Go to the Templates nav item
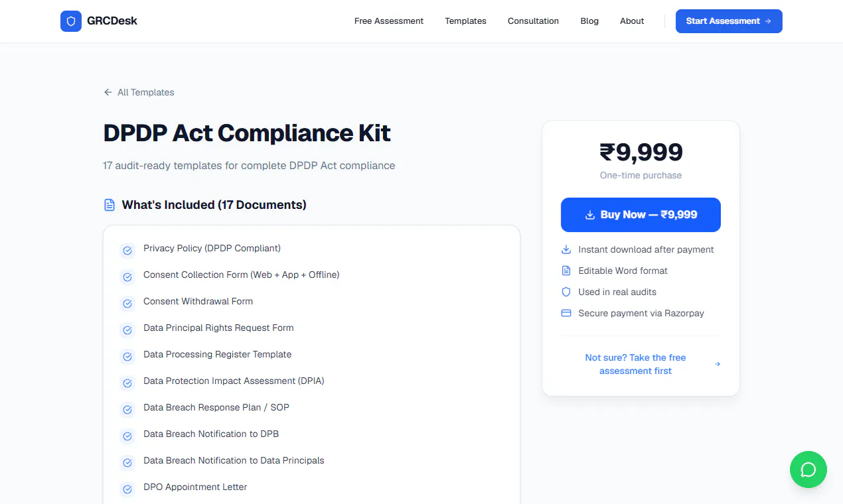 [x=465, y=21]
